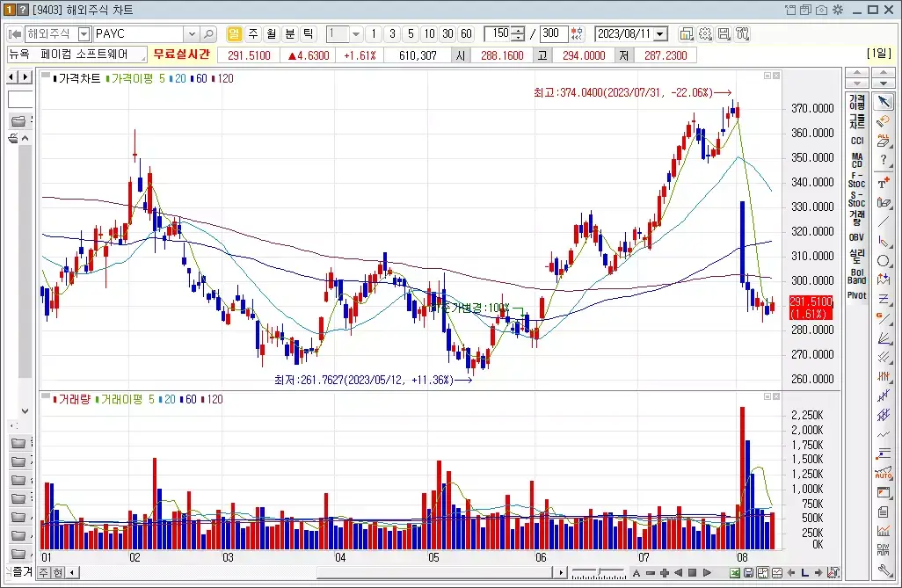Image resolution: width=902 pixels, height=588 pixels.
Task: Click the gear-like icon in the title bar
Action: 838,10
